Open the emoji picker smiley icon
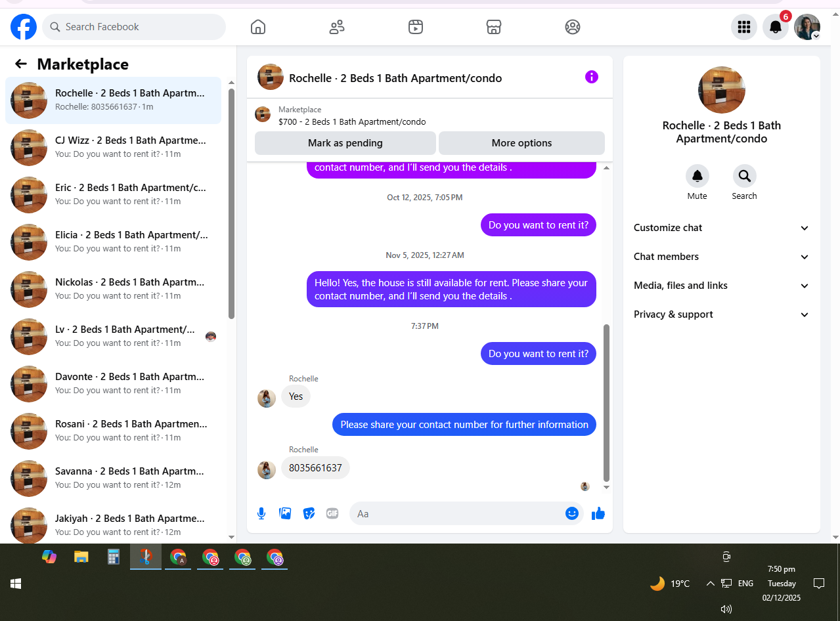This screenshot has width=840, height=621. [x=571, y=513]
